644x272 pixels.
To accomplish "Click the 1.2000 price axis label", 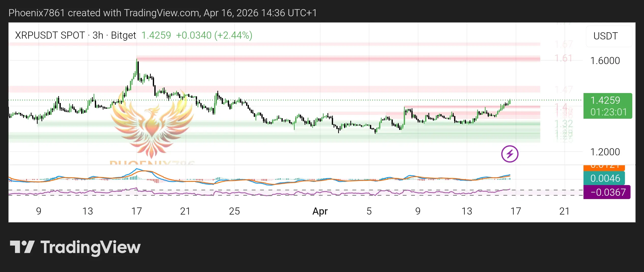I will pyautogui.click(x=605, y=152).
